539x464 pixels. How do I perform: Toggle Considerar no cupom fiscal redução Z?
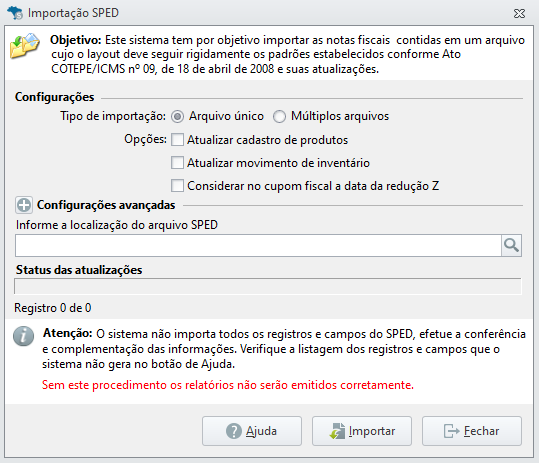coord(177,186)
